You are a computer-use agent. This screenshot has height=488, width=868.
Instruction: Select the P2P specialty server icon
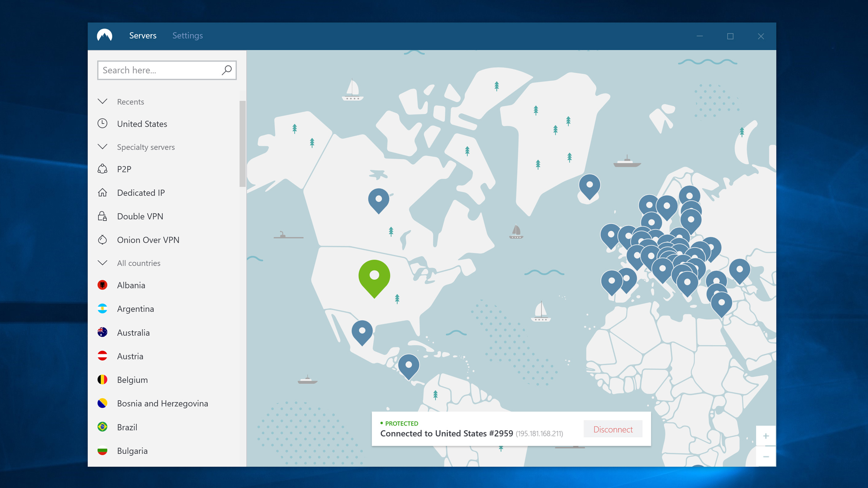pos(102,169)
